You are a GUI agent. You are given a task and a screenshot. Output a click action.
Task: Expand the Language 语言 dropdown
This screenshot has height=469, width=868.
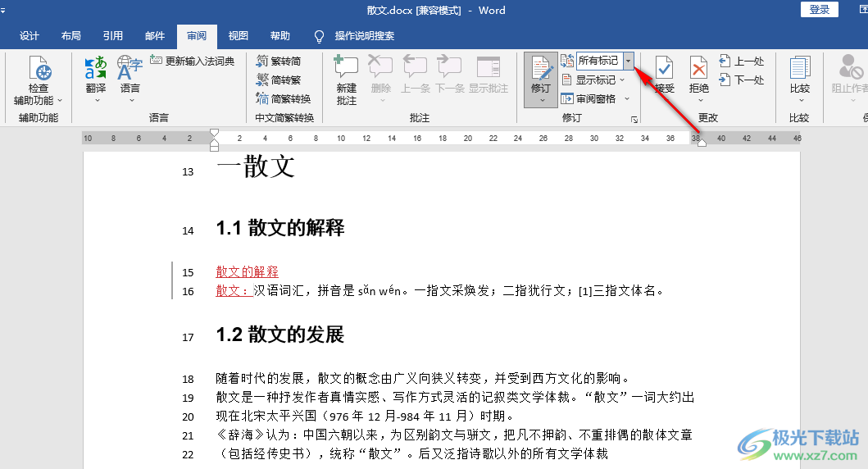pos(130,80)
